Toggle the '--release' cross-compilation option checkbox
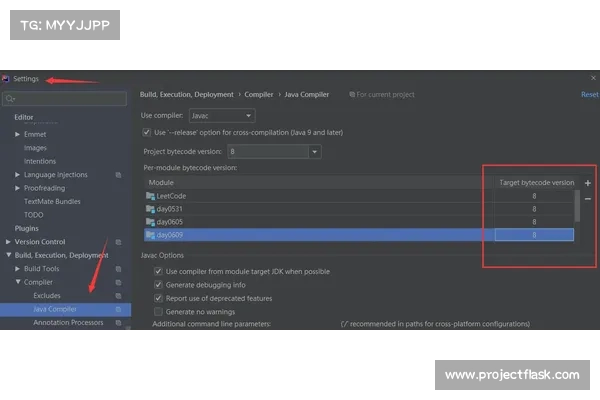 pos(147,132)
